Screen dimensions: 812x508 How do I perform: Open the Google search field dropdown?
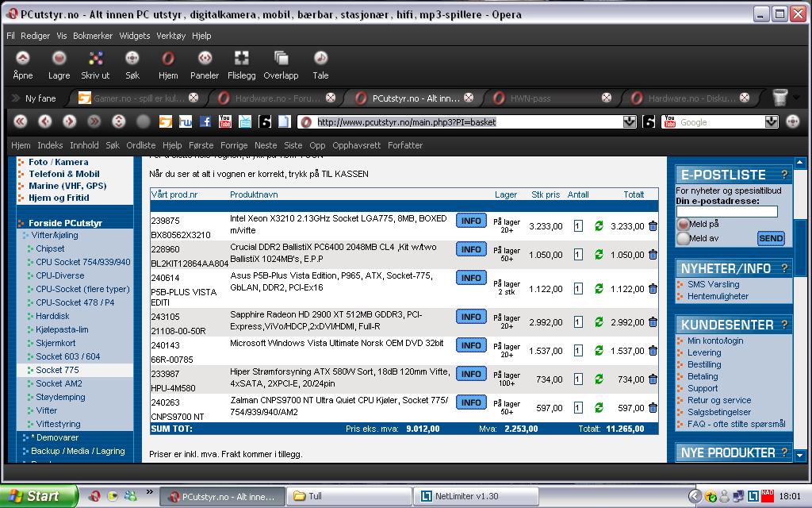[x=772, y=121]
